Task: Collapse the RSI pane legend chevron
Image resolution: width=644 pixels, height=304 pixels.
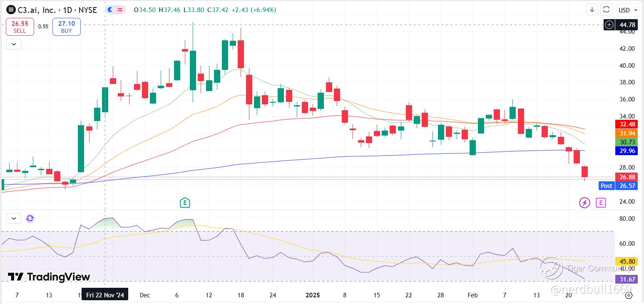Action: (x=13, y=218)
